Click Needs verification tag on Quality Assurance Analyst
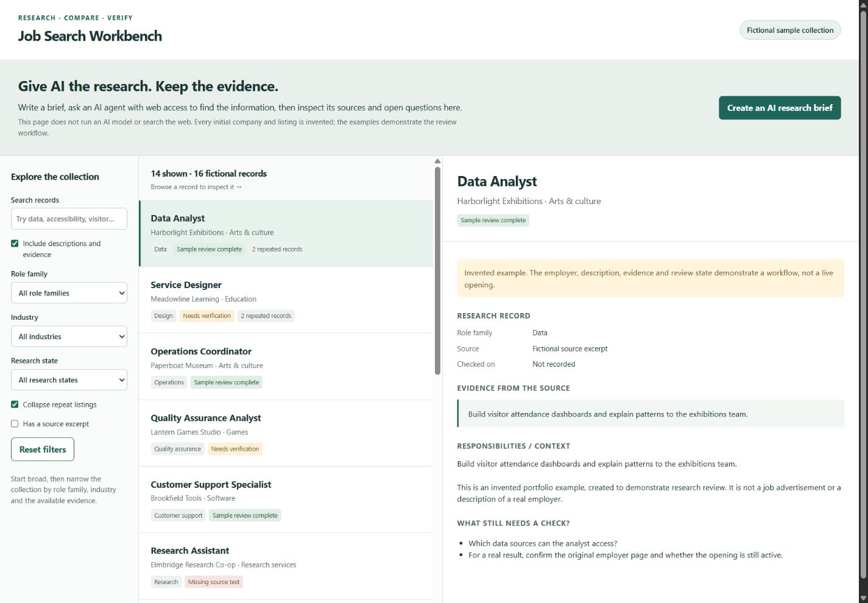This screenshot has width=868, height=603. [x=235, y=449]
